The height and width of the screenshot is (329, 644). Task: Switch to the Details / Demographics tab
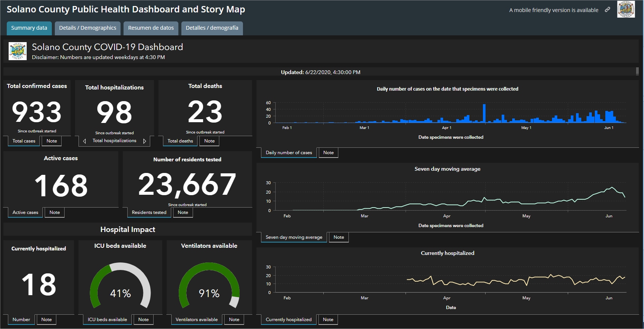click(x=87, y=28)
